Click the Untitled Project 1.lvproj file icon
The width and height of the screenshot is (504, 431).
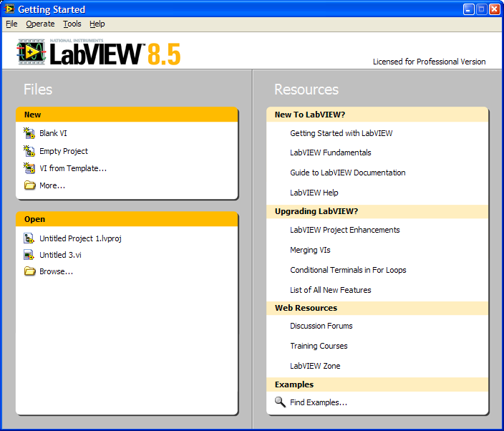click(29, 238)
